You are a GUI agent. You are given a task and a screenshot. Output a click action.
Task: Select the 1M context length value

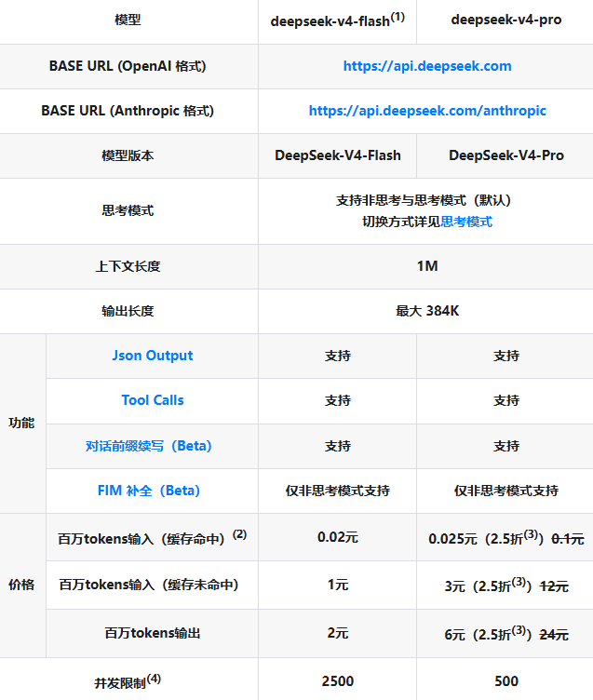click(427, 266)
